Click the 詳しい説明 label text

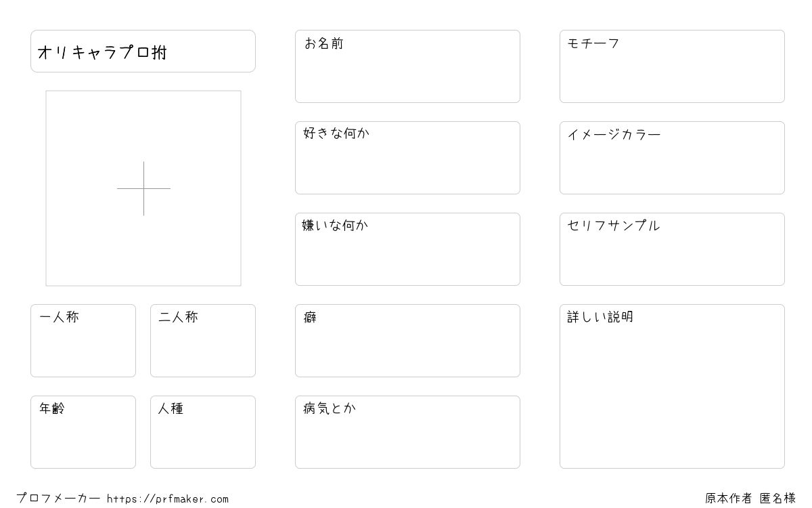tap(600, 317)
